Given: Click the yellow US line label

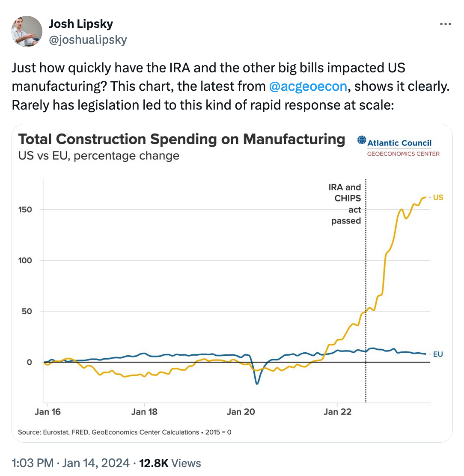Looking at the screenshot, I should 437,197.
